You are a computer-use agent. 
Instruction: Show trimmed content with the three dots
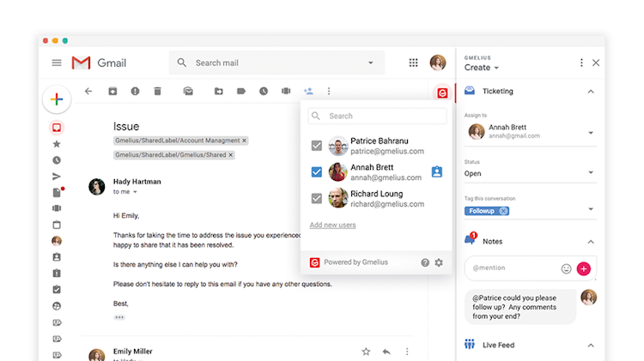119,317
